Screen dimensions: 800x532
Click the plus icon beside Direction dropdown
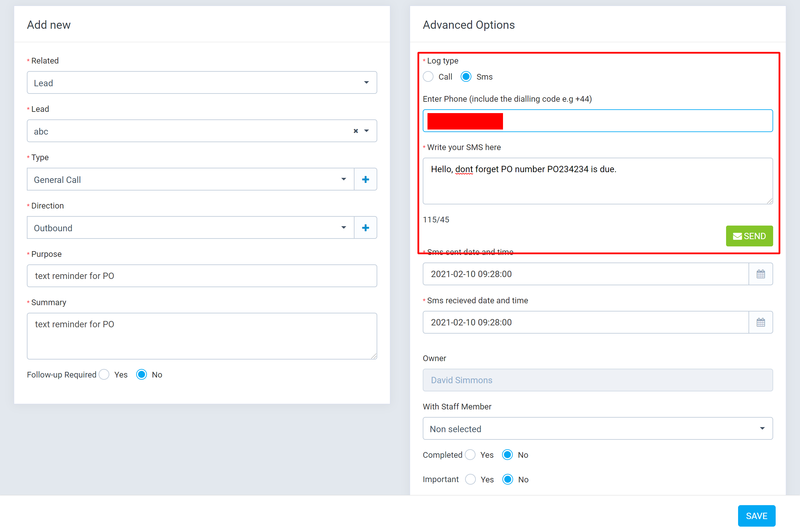coord(365,228)
